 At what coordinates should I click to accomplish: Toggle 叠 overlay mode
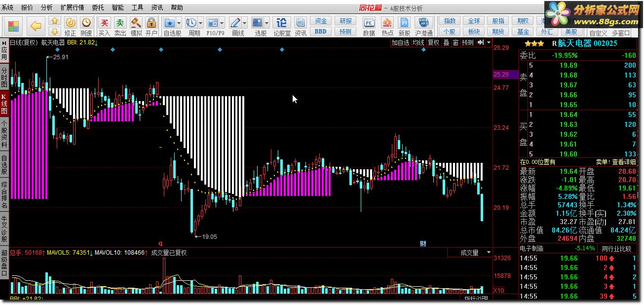[x=446, y=43]
